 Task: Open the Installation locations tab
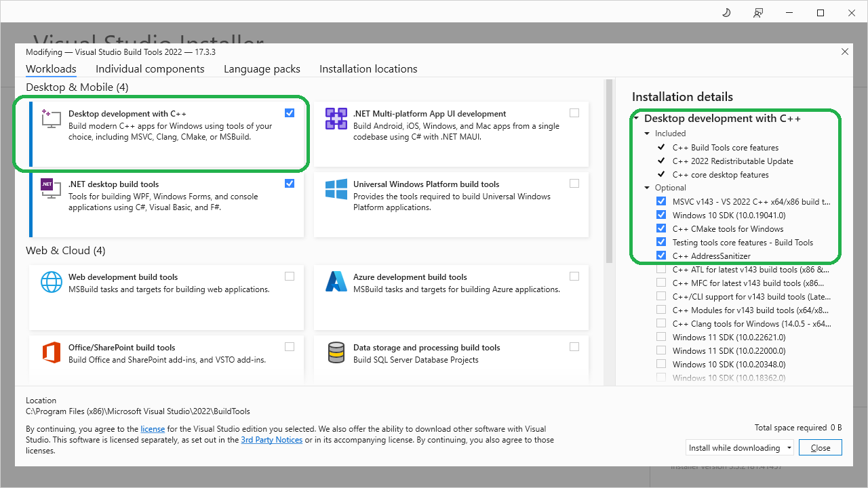click(368, 69)
